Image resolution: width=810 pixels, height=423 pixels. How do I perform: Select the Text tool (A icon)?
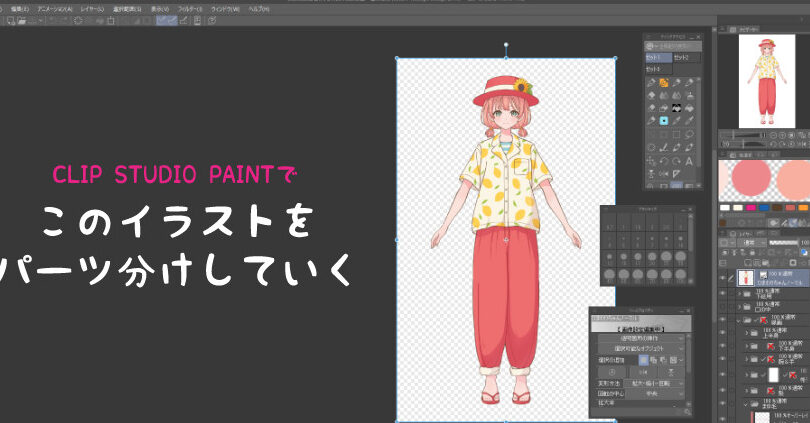(691, 160)
